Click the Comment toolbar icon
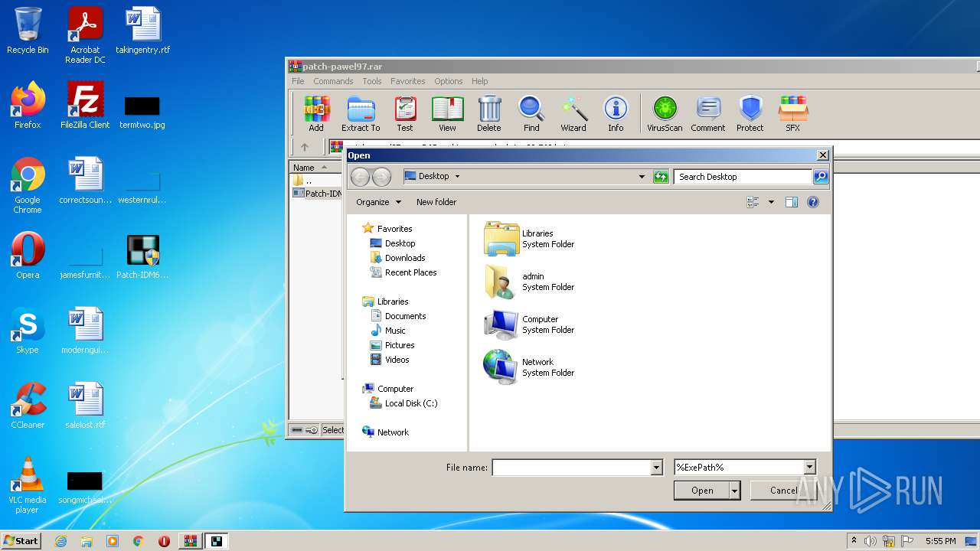The image size is (980, 551). click(x=708, y=114)
